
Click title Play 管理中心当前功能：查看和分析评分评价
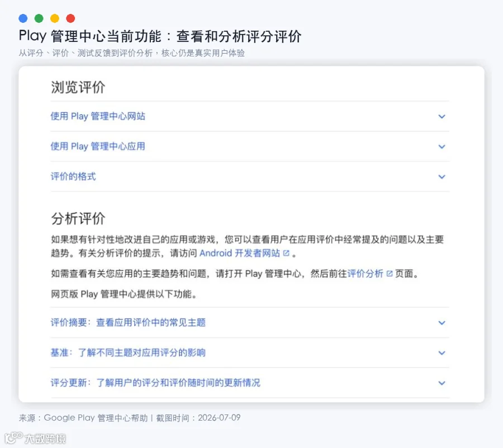[160, 36]
